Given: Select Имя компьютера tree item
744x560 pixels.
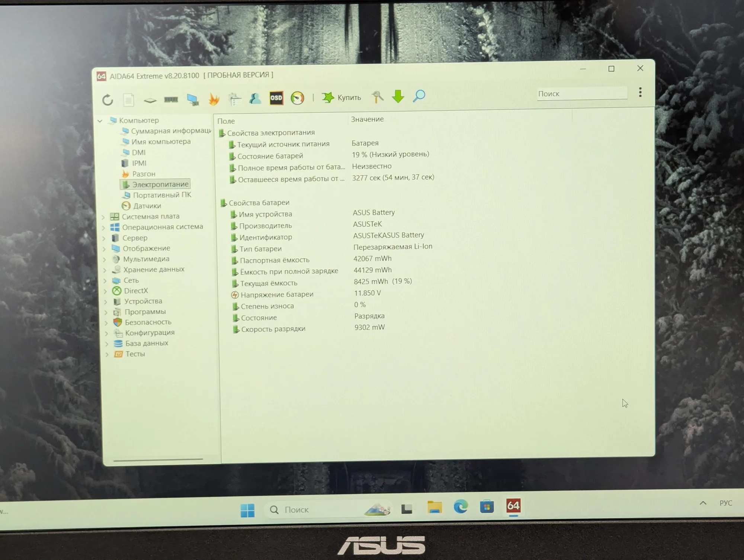Looking at the screenshot, I should pos(156,142).
